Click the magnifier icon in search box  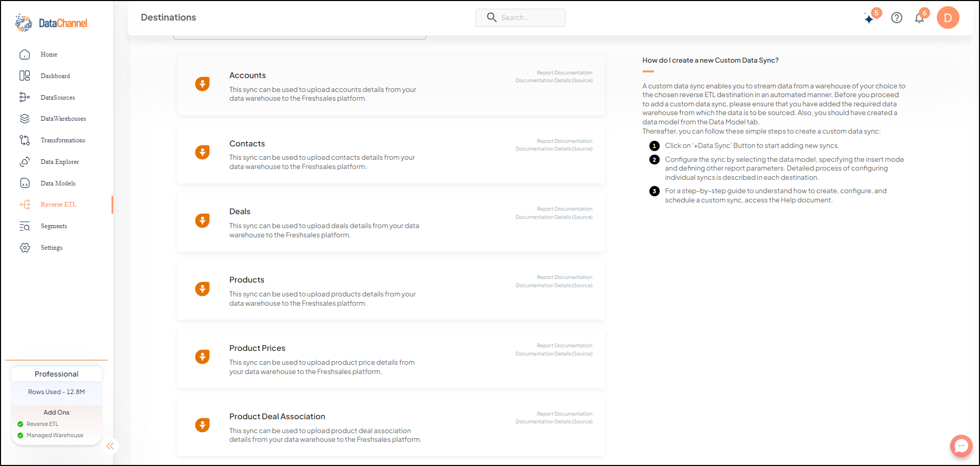(x=492, y=17)
